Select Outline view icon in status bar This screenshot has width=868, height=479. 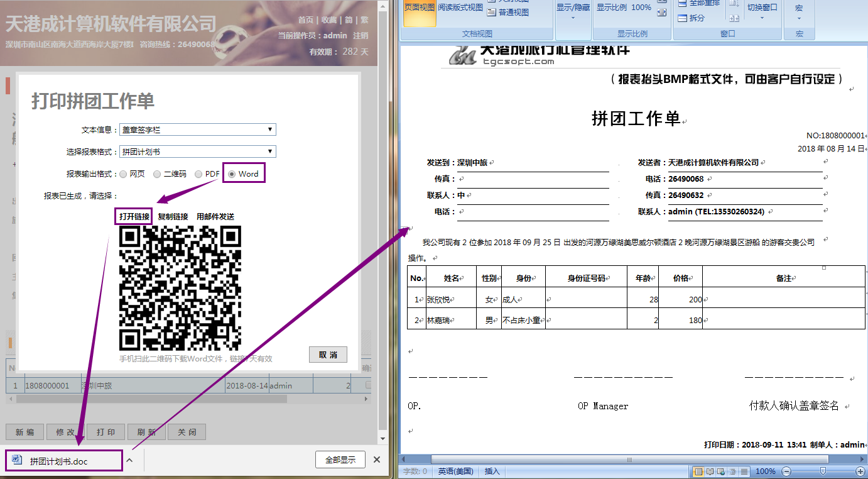click(732, 471)
